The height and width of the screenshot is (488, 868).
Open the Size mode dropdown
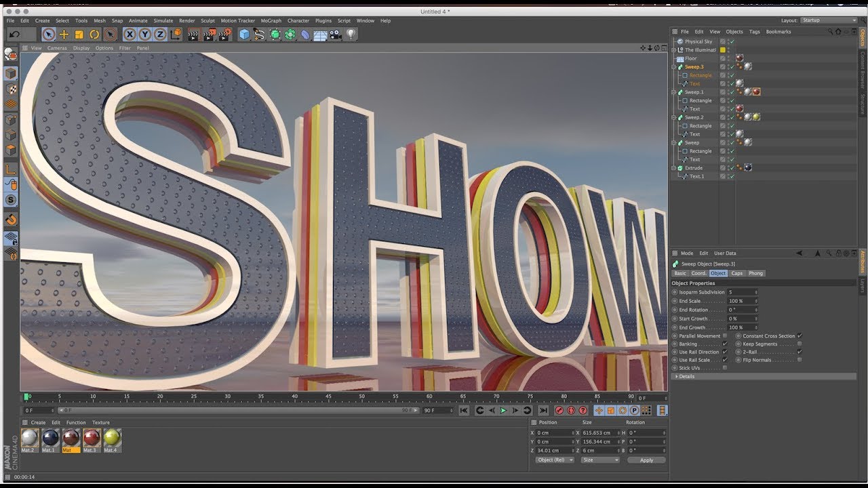click(x=599, y=460)
